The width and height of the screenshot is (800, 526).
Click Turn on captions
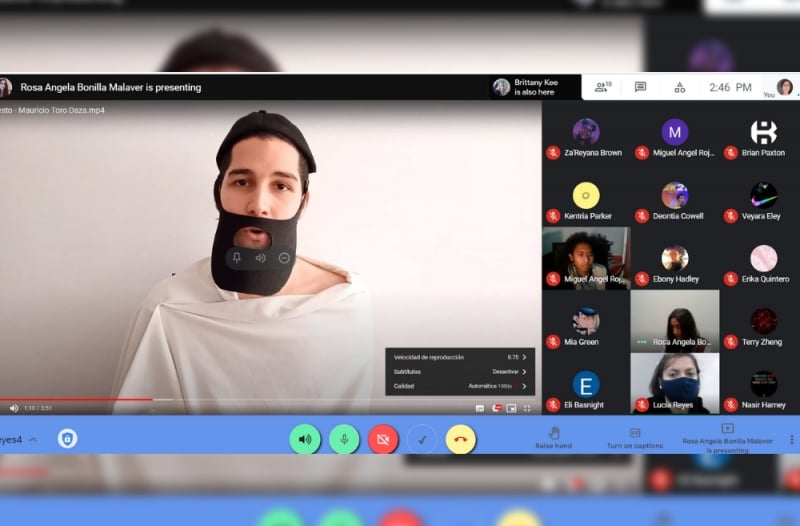click(634, 437)
